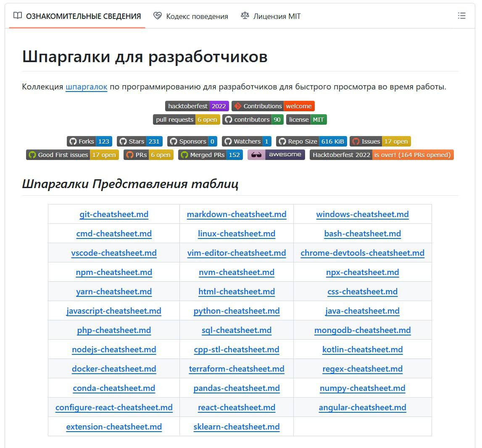482x448 pixels.
Task: Open nodejs-cheatsheet.md
Action: tap(114, 350)
